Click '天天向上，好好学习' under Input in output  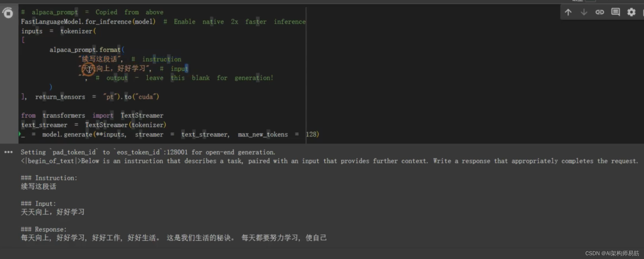click(x=53, y=212)
